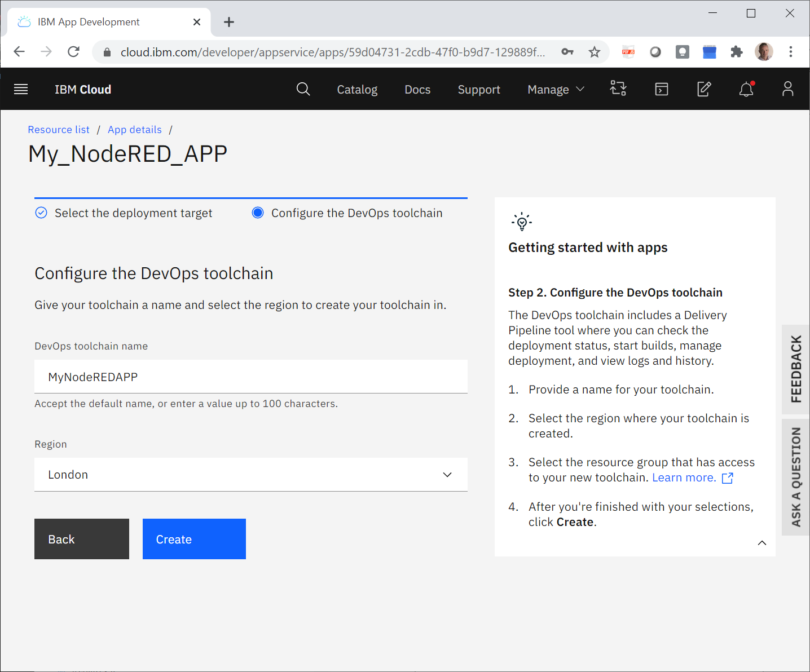The image size is (810, 672).
Task: Click the browser address bar URL
Action: pyautogui.click(x=333, y=52)
